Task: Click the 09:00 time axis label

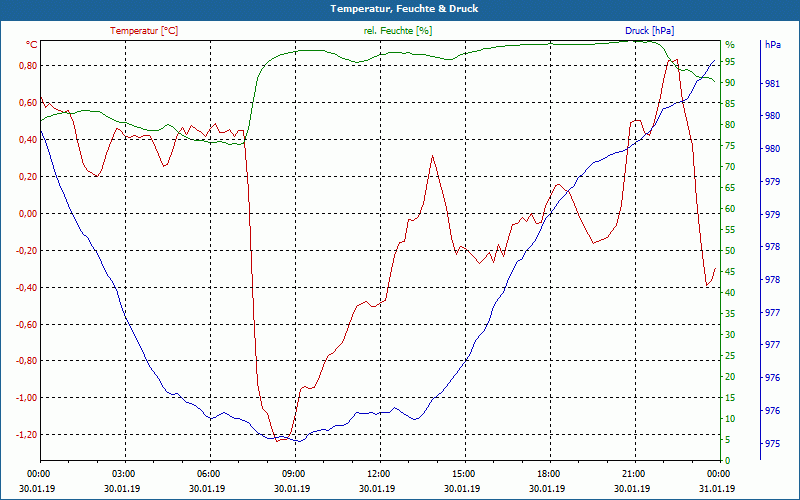Action: point(293,473)
